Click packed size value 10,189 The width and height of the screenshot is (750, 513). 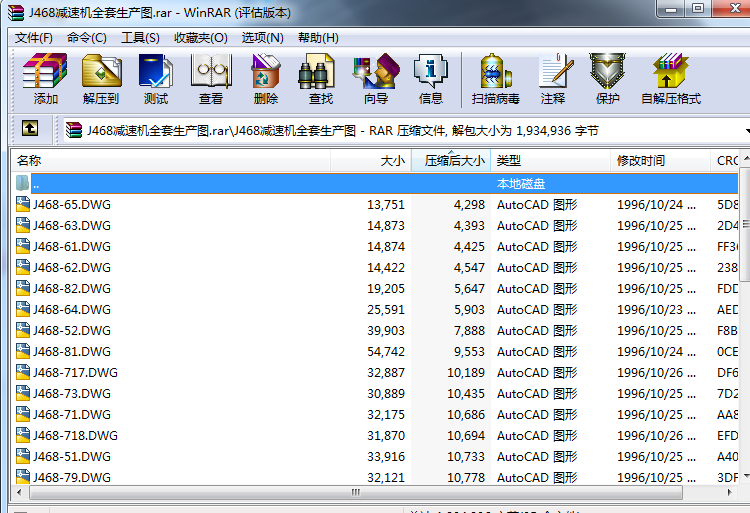466,372
